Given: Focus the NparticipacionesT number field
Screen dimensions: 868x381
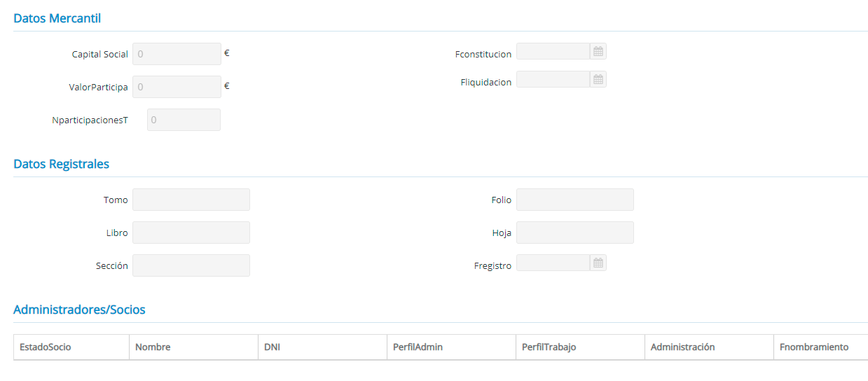Looking at the screenshot, I should [184, 120].
